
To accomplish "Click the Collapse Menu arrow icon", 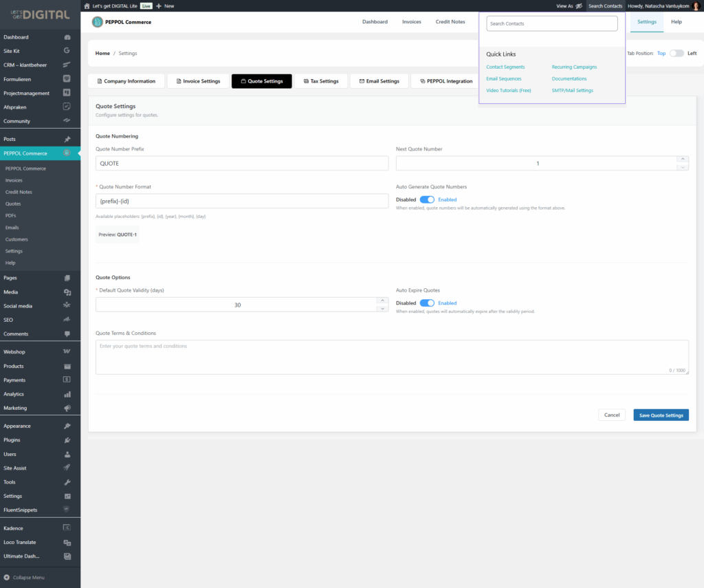I will coord(7,577).
